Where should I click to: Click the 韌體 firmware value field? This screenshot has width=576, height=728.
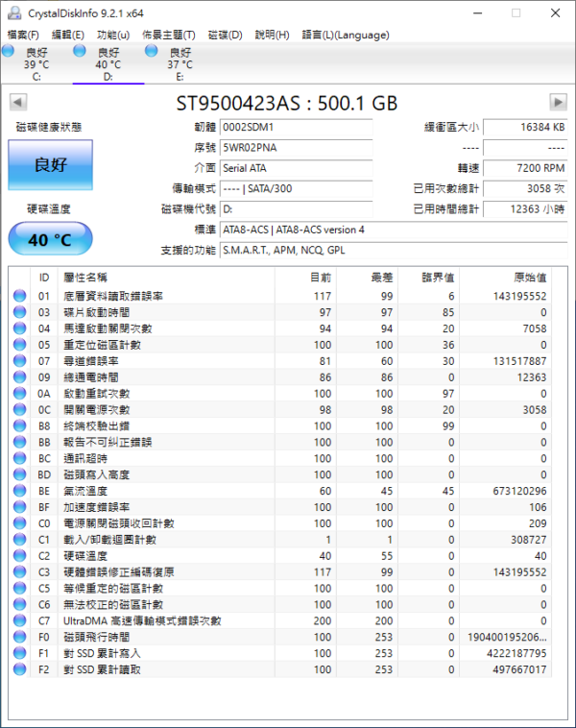tap(295, 127)
